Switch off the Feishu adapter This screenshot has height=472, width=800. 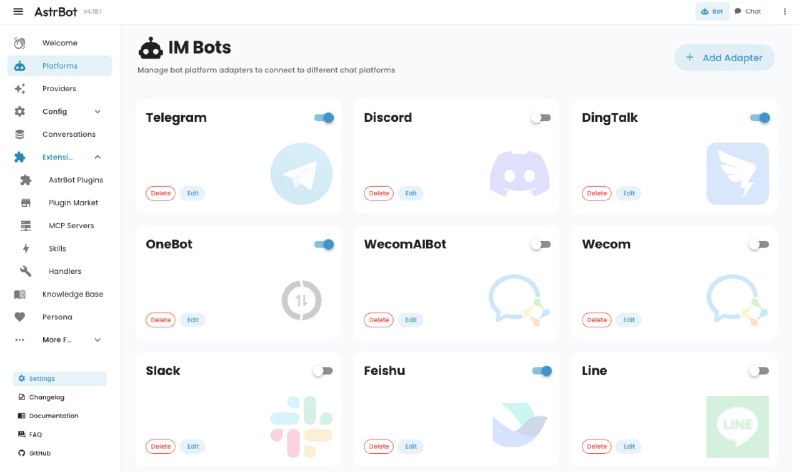[542, 371]
